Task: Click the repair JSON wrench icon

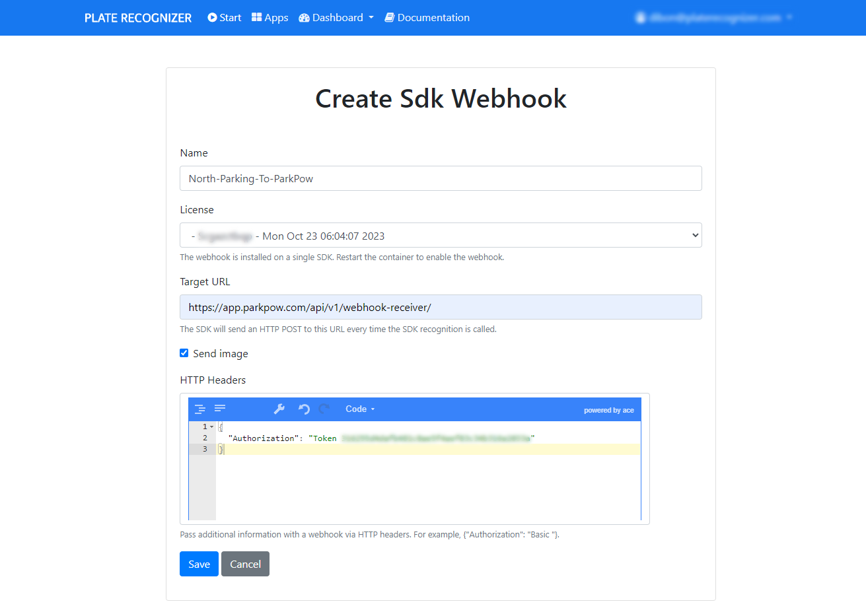Action: 279,409
